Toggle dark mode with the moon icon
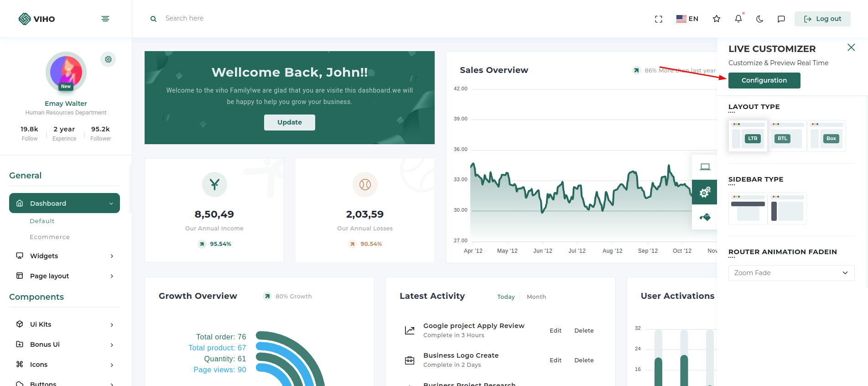868x386 pixels. pyautogui.click(x=759, y=19)
